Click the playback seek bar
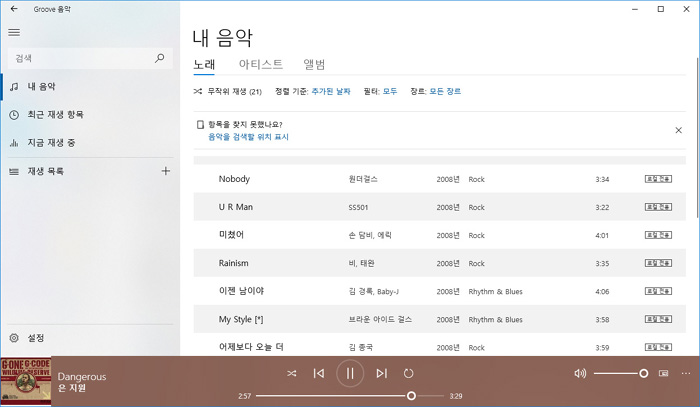Viewport: 700px width, 407px height. [x=350, y=396]
